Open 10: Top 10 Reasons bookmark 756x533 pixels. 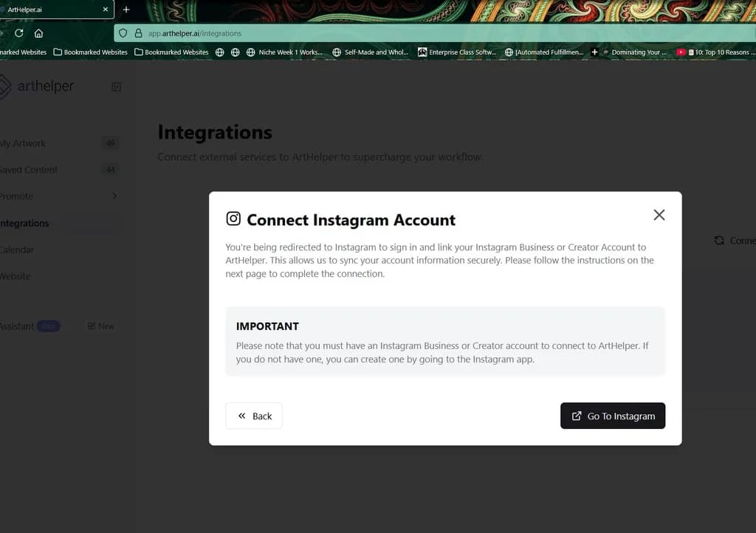pos(716,52)
